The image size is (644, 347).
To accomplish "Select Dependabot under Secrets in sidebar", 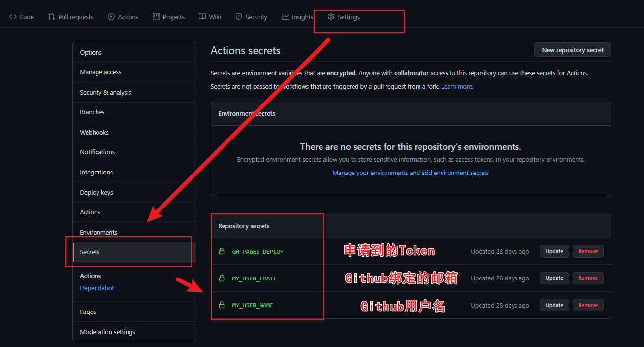I will (x=97, y=288).
